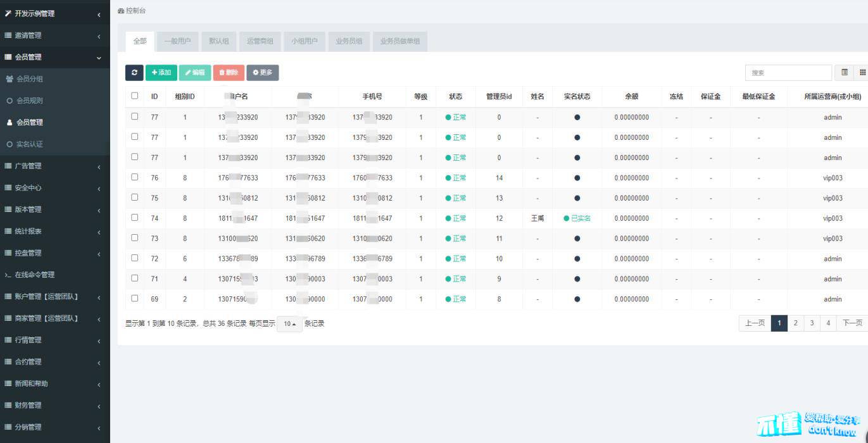Open 会员分组 in the sidebar

pyautogui.click(x=29, y=79)
